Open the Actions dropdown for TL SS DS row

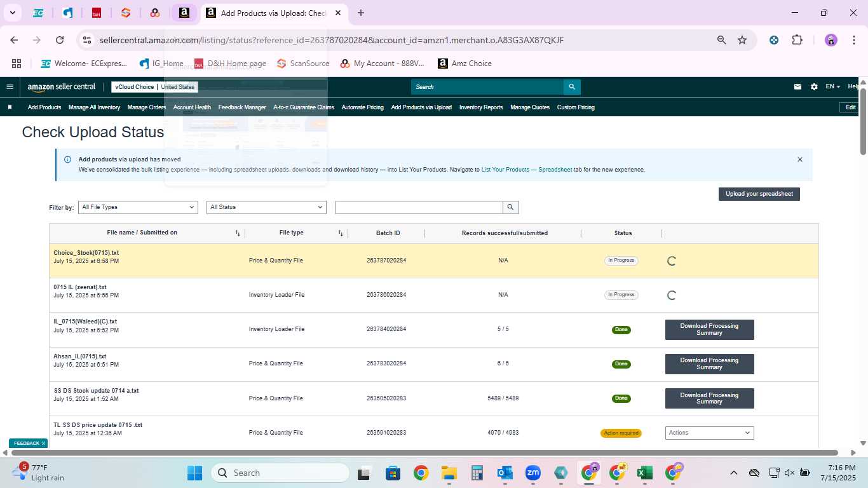tap(710, 433)
